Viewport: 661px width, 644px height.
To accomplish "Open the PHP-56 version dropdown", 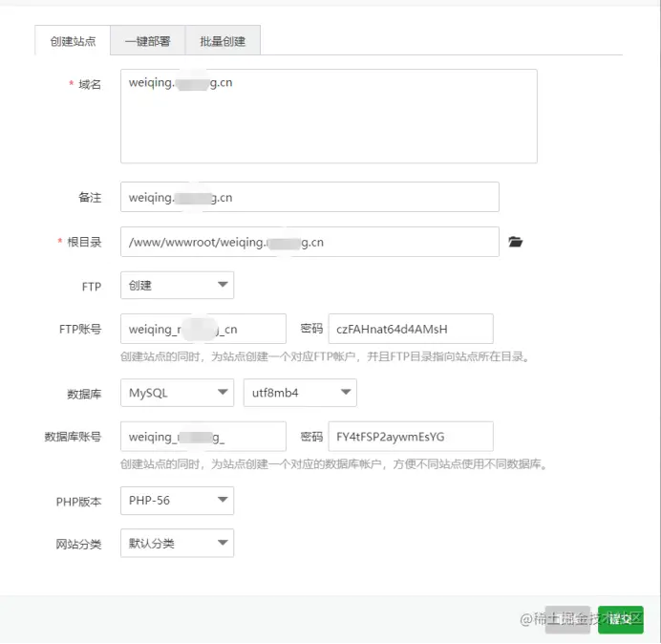I will coord(177,501).
